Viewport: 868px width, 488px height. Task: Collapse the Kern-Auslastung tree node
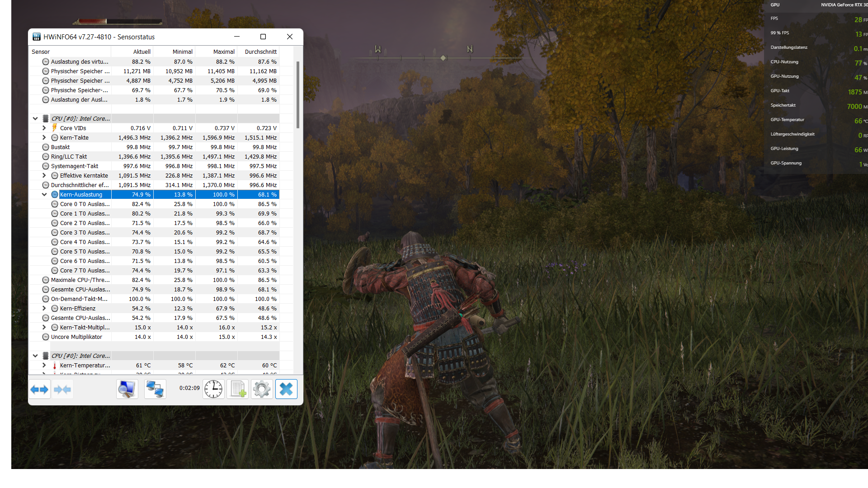click(x=44, y=195)
